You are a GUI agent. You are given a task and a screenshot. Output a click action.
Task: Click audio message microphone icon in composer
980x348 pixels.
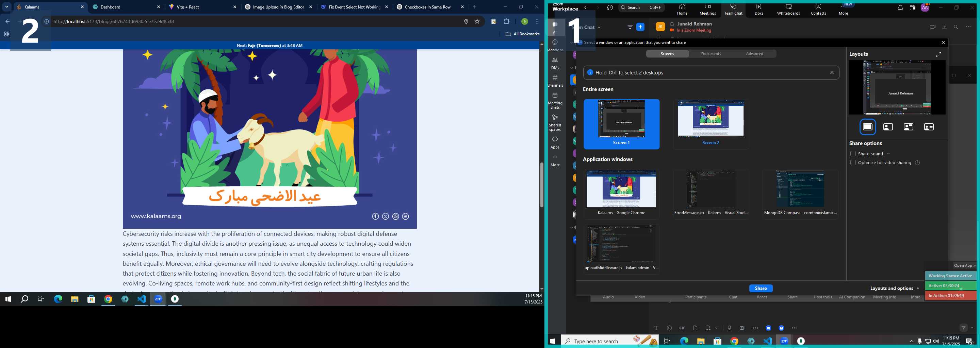pos(729,328)
